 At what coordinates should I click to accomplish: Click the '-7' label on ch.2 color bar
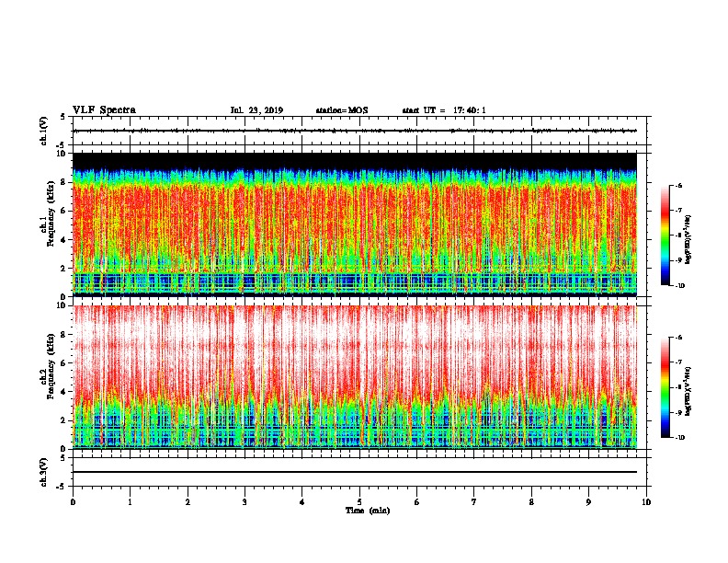pos(678,362)
